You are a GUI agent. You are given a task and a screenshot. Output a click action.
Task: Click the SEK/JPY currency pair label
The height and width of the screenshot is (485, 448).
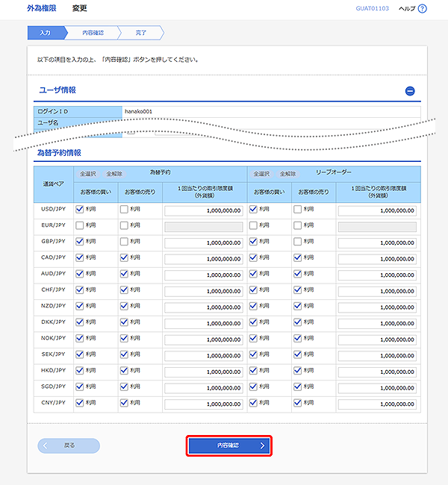(x=54, y=354)
